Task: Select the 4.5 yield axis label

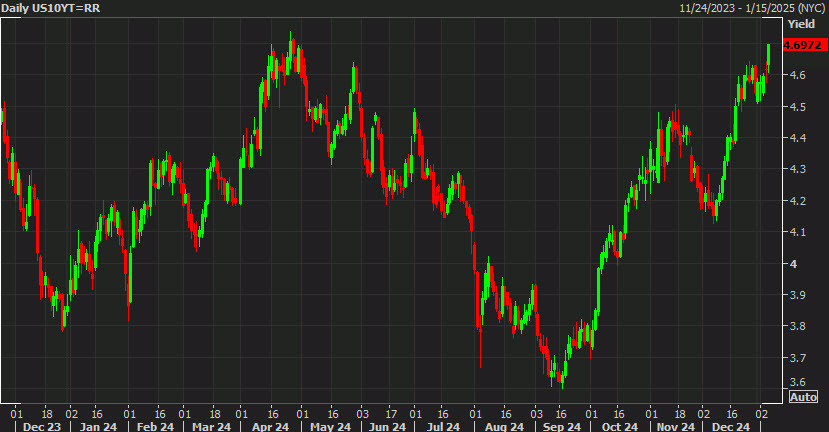Action: coord(797,107)
